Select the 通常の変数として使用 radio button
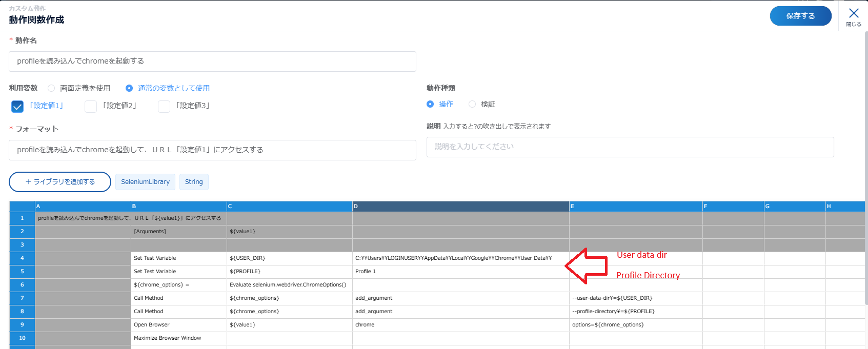Screen dimensions: 868x349 click(129, 88)
